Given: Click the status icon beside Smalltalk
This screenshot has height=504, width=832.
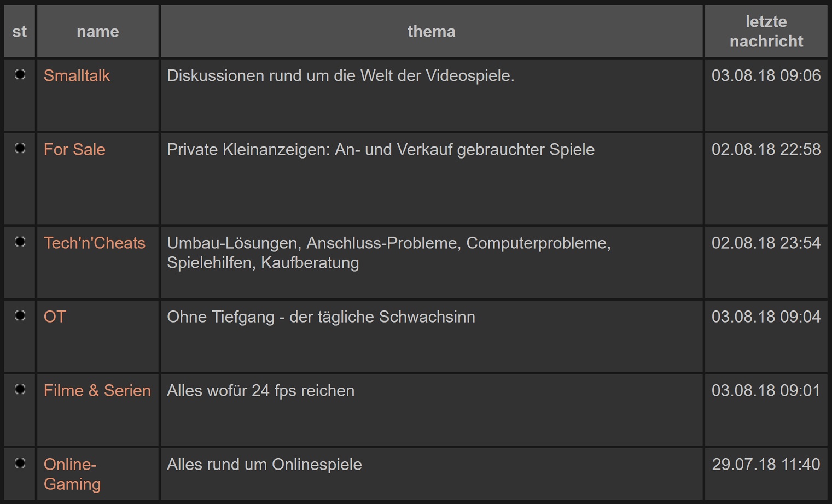Looking at the screenshot, I should click(20, 74).
